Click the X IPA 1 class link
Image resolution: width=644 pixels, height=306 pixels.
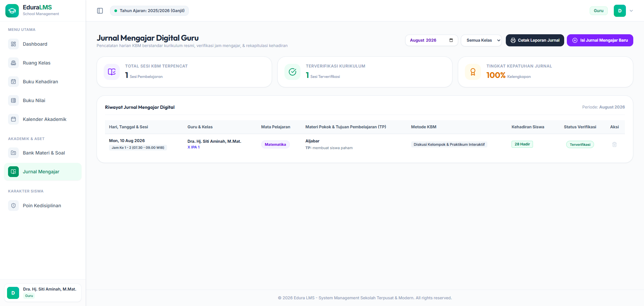[194, 147]
